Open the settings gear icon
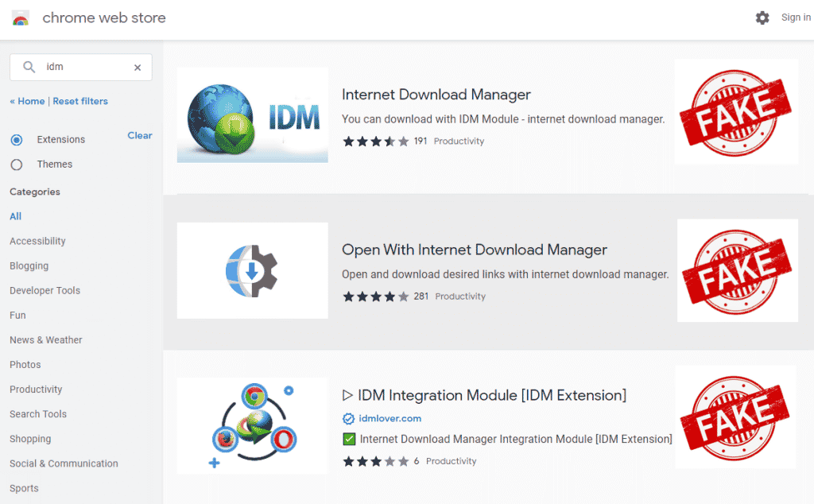 click(762, 18)
